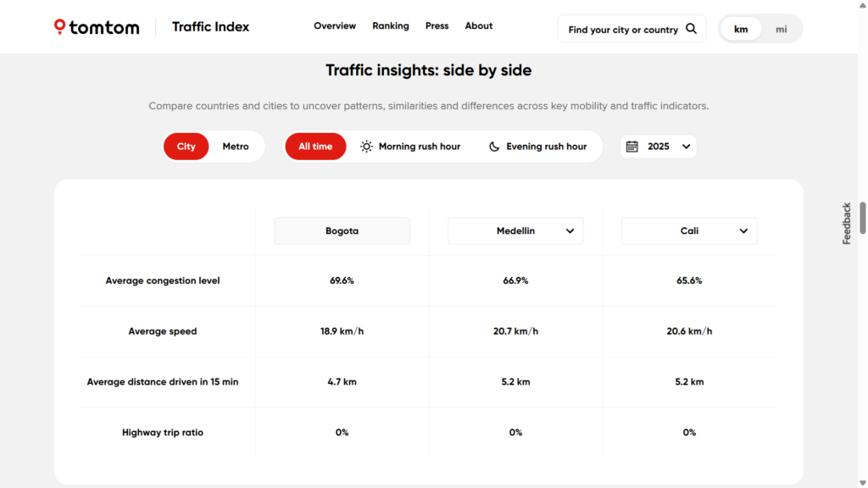Click the moon icon for evening rush
The width and height of the screenshot is (868, 488).
coord(494,147)
